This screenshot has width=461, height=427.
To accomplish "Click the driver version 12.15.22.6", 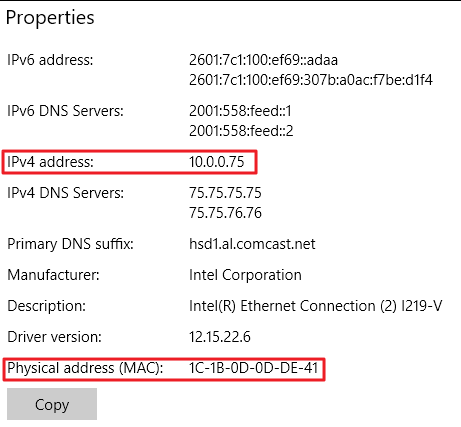I will (220, 337).
